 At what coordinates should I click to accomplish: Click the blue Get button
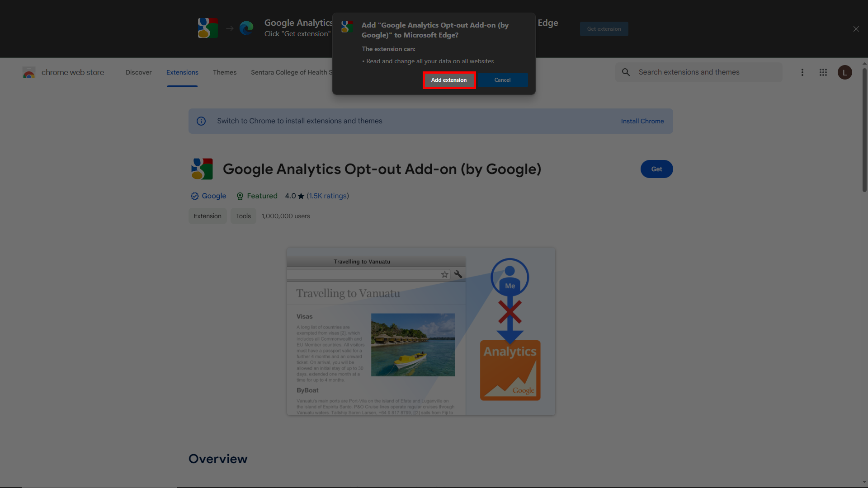pos(656,169)
